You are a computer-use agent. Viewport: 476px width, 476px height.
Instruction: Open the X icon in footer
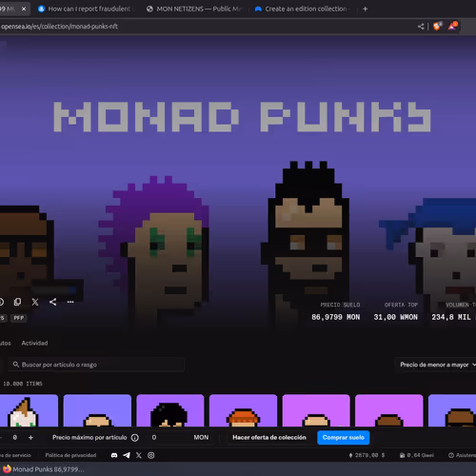point(139,455)
